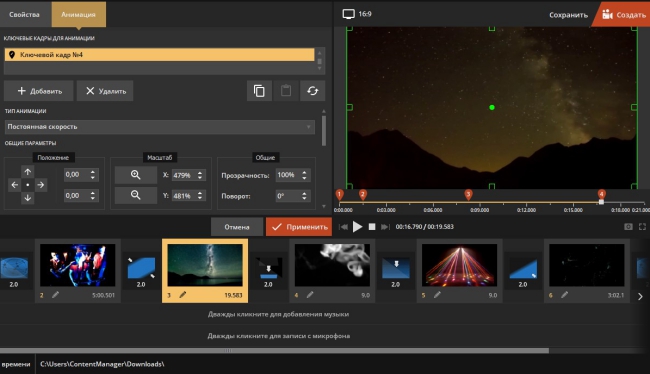Select slide 2 concert thumbnail

click(78, 265)
